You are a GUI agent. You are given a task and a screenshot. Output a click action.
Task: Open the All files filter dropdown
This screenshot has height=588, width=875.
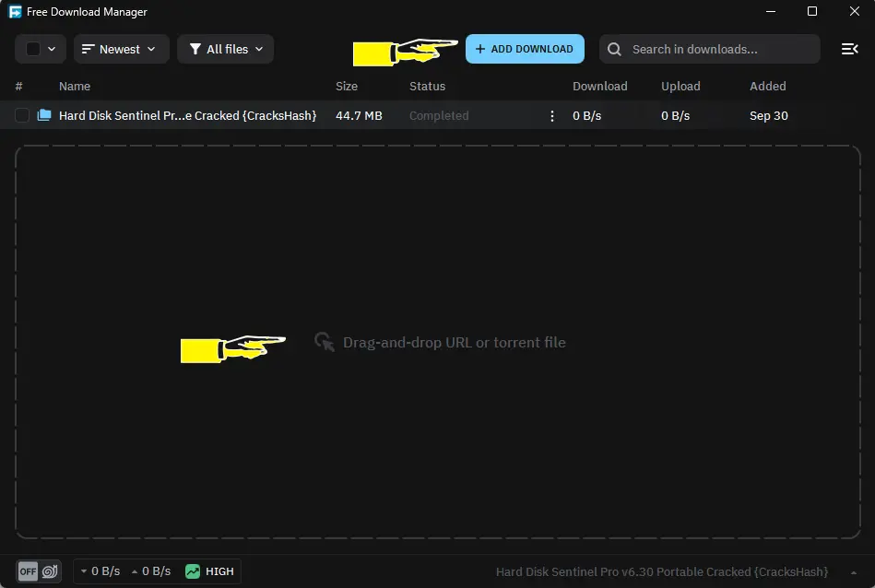[x=226, y=50]
